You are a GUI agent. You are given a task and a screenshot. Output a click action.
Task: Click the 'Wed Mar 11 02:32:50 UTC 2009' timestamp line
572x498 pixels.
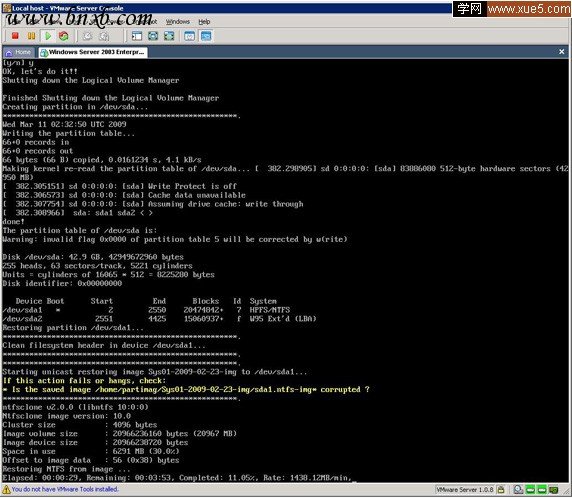click(64, 124)
